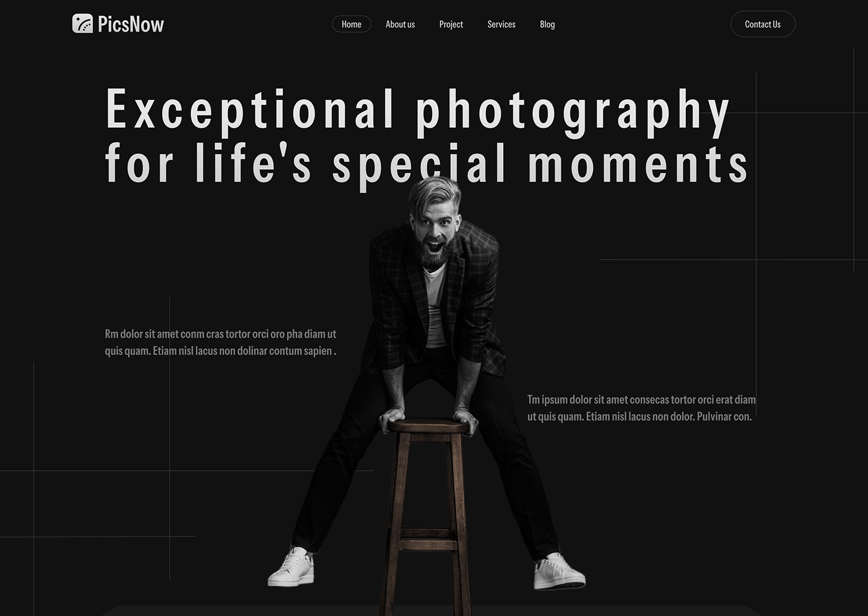Select the "for life's special moments" headline line
Viewport: 868px width, 616px height.
[426, 165]
